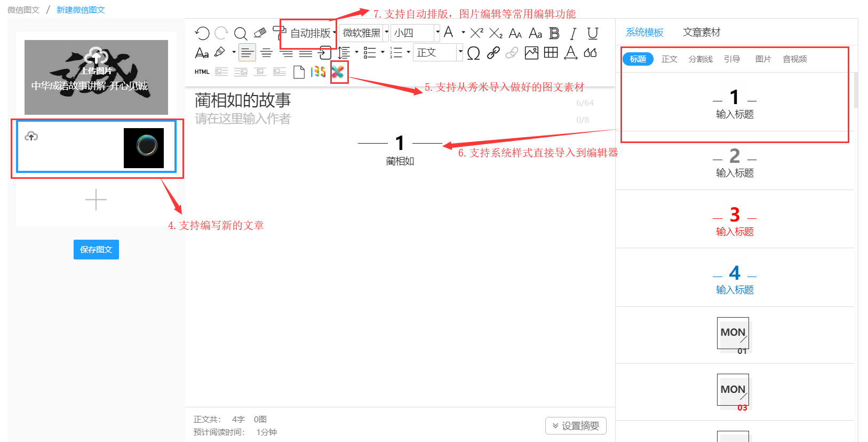Undo the last edit
868x442 pixels.
coord(202,33)
